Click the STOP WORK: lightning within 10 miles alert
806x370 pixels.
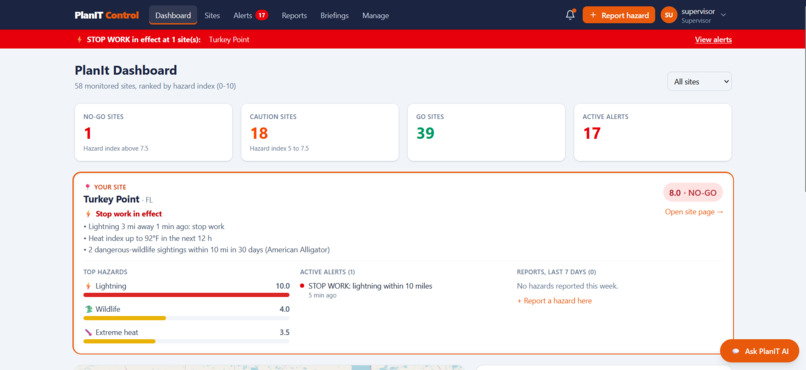[370, 286]
